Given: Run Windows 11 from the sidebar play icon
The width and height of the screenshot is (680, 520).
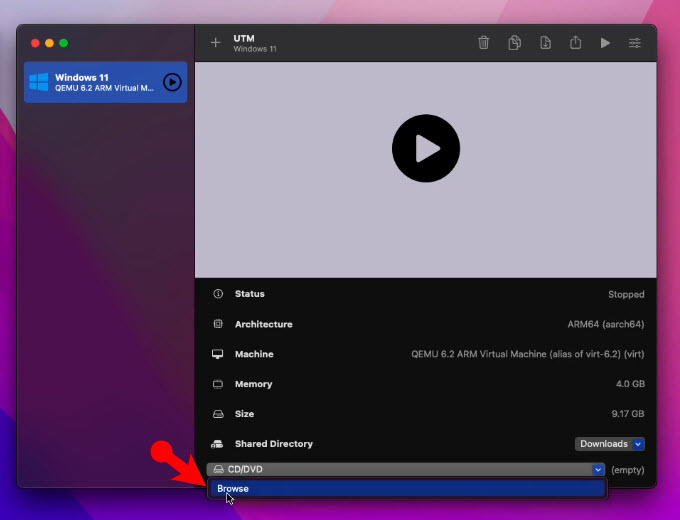Looking at the screenshot, I should tap(172, 82).
